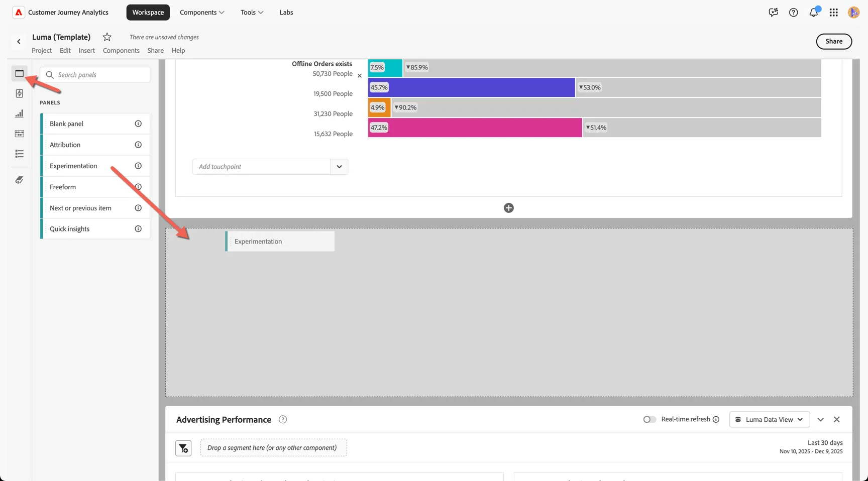The width and height of the screenshot is (868, 481).
Task: Open the Insert menu
Action: point(86,51)
